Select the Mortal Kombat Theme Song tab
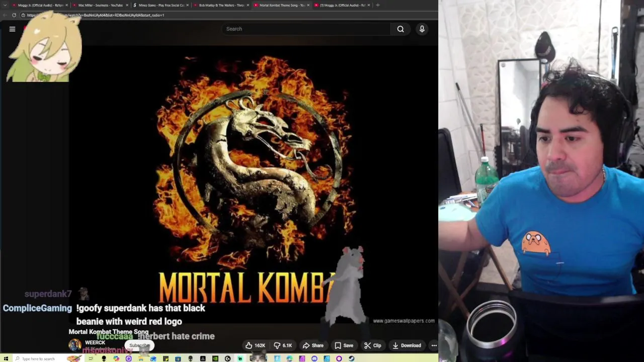 click(281, 5)
